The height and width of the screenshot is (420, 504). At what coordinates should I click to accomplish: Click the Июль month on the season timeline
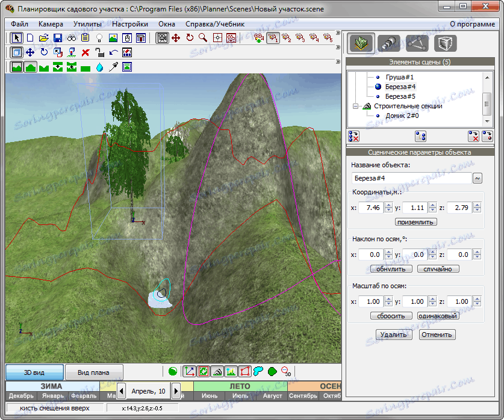click(x=240, y=396)
